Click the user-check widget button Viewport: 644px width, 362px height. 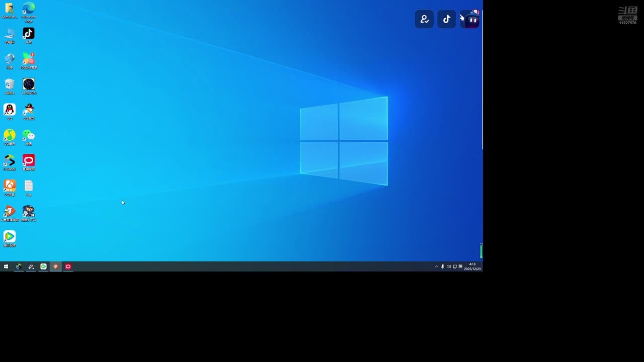click(424, 19)
